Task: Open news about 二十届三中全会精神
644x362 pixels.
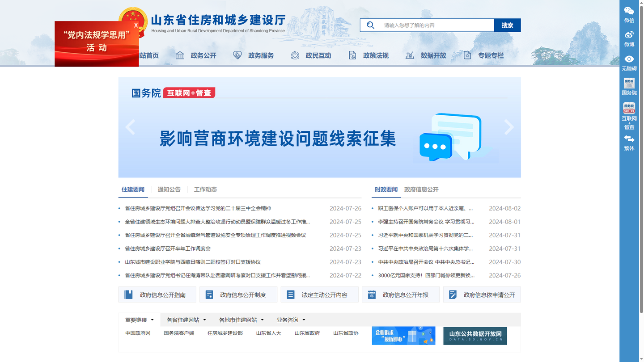Action: (x=198, y=208)
